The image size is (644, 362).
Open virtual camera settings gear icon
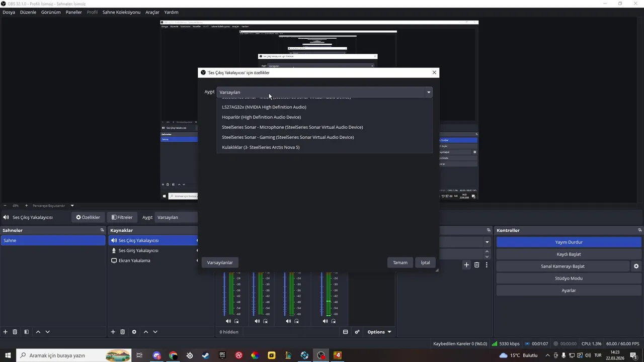[x=636, y=266]
